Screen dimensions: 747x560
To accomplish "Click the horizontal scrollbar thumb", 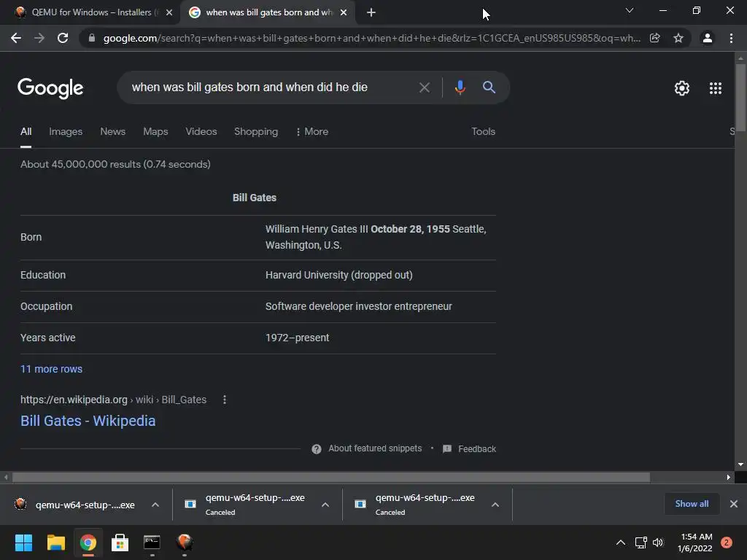I will point(330,477).
